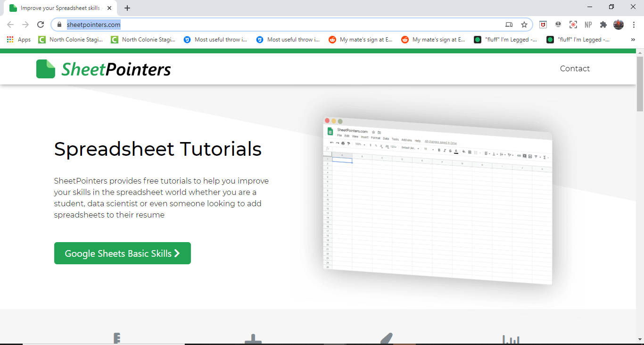Launch the red target screen-capture extension
644x345 pixels.
(x=573, y=25)
